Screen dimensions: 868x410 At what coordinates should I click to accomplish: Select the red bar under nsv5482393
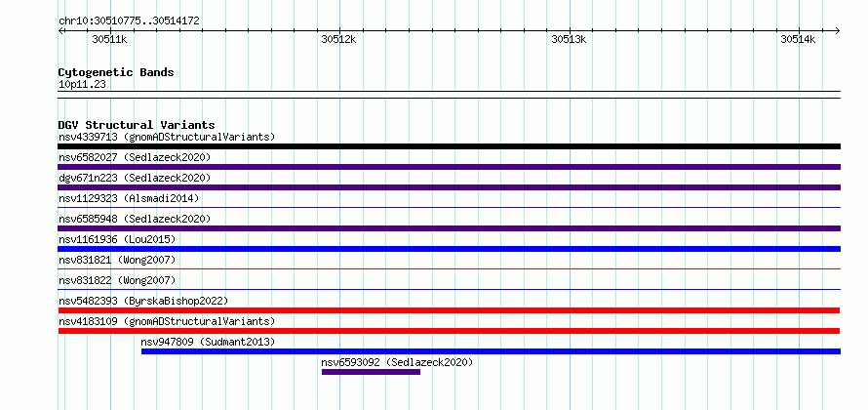pyautogui.click(x=449, y=310)
